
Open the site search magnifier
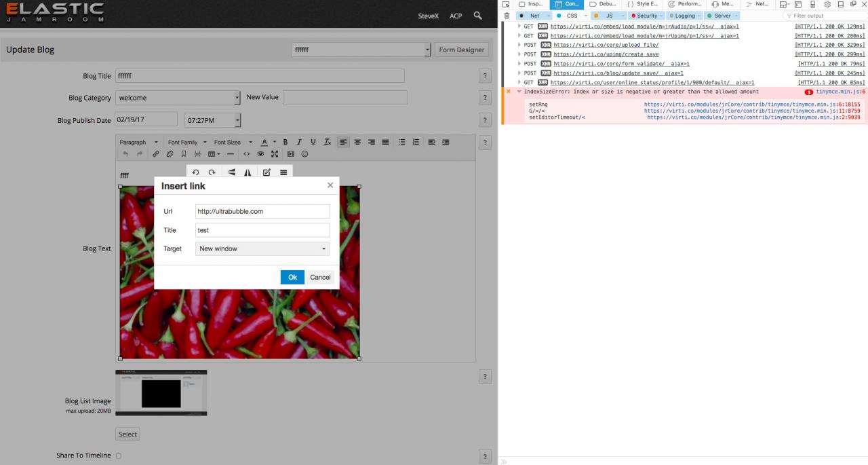[x=478, y=15]
